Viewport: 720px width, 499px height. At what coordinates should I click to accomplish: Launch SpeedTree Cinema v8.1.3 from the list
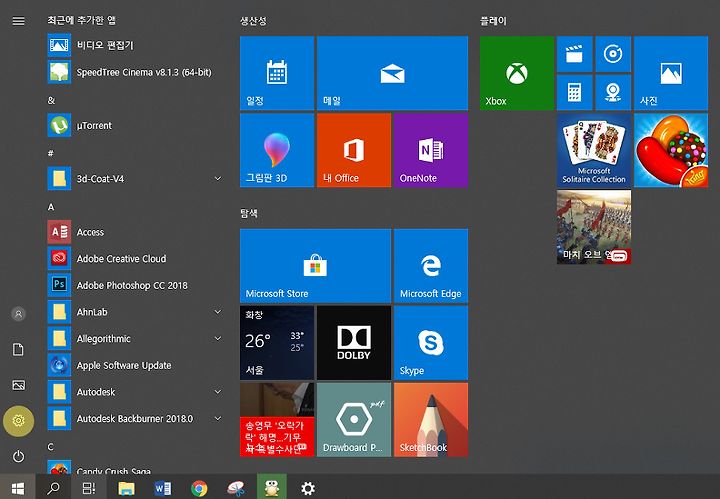tap(135, 72)
